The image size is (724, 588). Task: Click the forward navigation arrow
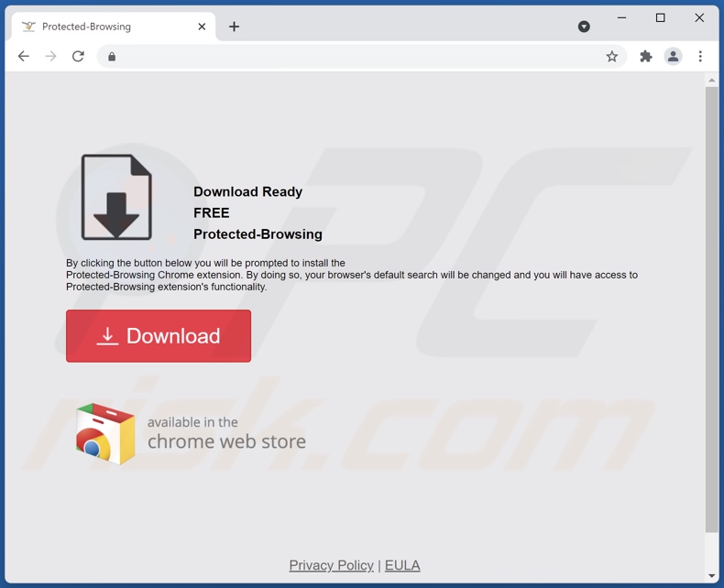(50, 56)
